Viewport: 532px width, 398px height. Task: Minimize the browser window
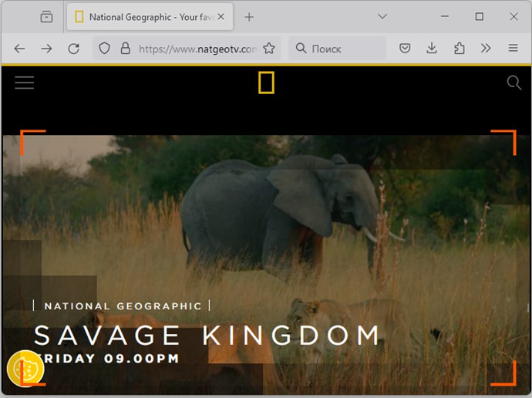click(445, 16)
